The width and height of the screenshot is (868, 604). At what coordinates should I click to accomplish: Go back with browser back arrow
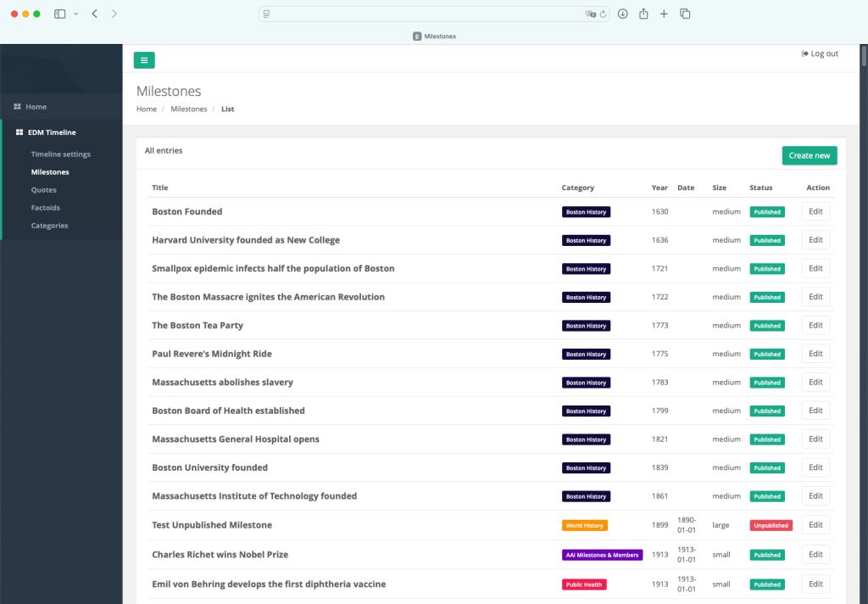point(94,14)
